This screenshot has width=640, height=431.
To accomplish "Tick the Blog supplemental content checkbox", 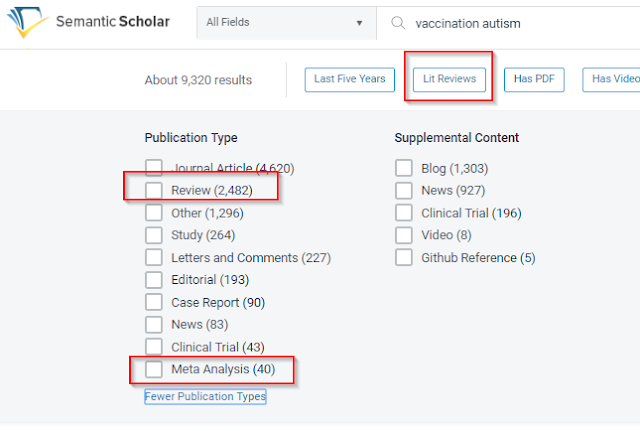I will 404,168.
